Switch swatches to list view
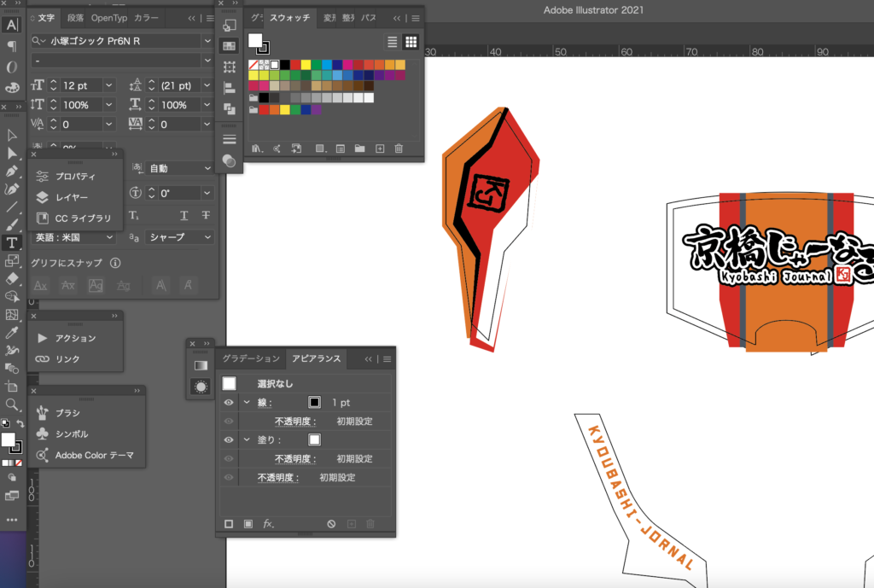Viewport: 874px width, 588px height. pos(393,42)
